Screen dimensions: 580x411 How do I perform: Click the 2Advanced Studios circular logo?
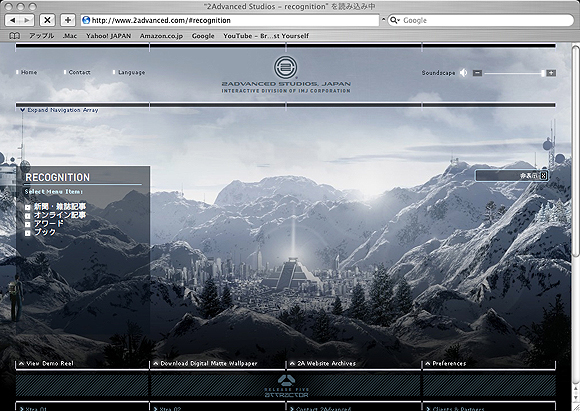coord(286,67)
